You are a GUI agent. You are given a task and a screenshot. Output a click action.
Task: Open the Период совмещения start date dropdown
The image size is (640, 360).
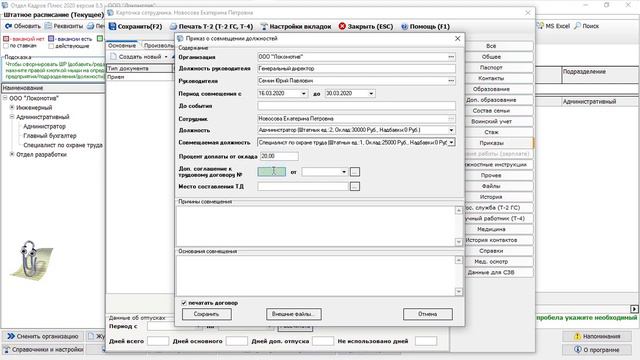click(x=303, y=93)
